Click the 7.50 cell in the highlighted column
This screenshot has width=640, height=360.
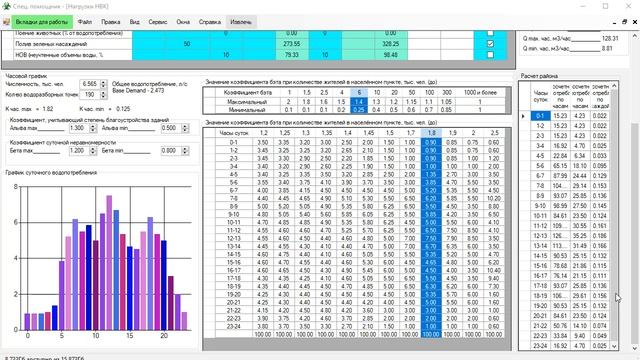click(431, 238)
